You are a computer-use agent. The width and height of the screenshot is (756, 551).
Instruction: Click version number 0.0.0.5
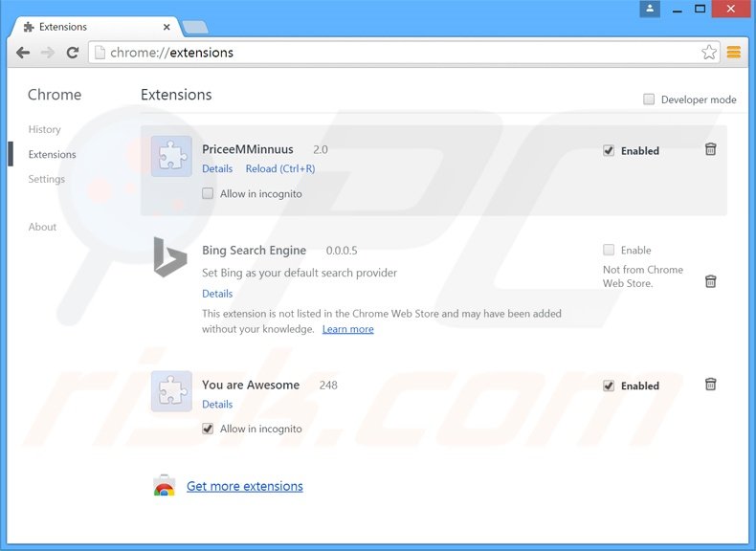342,251
